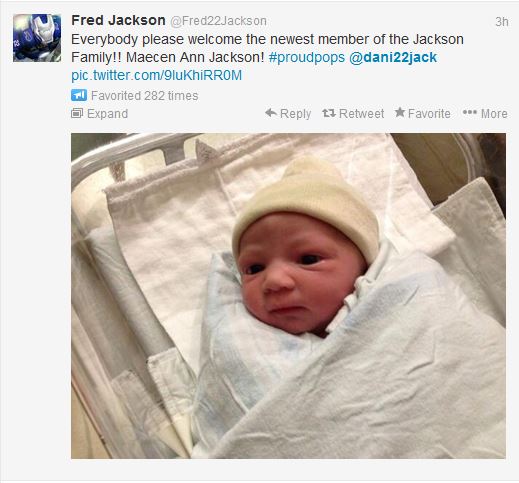Click the @Fred22Jackson handle
Screen dimensions: 519x483
pyautogui.click(x=218, y=21)
